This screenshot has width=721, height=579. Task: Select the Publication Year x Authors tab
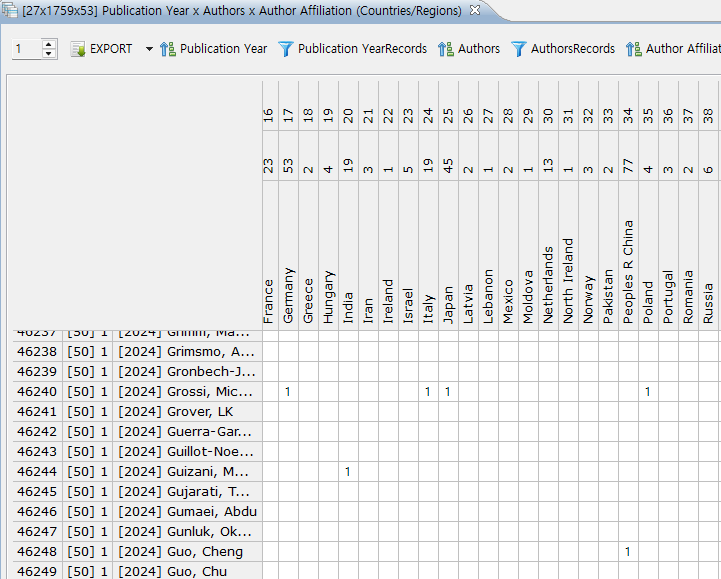[240, 11]
